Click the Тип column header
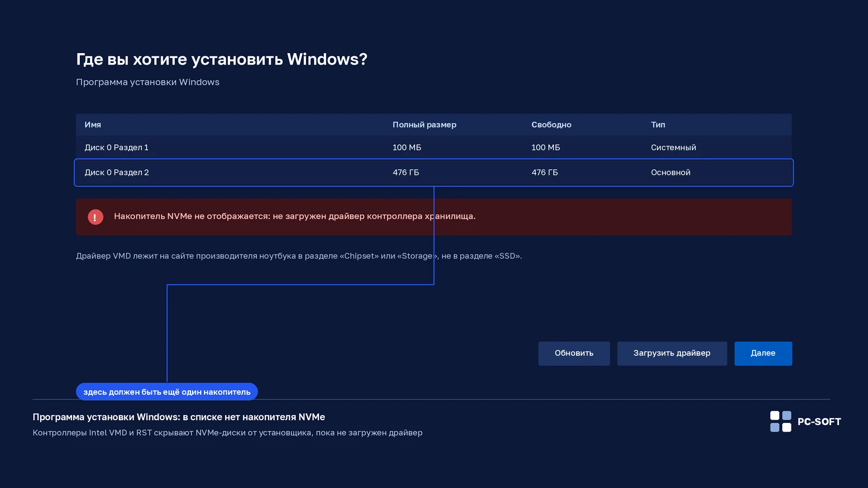The width and height of the screenshot is (868, 488). 658,125
